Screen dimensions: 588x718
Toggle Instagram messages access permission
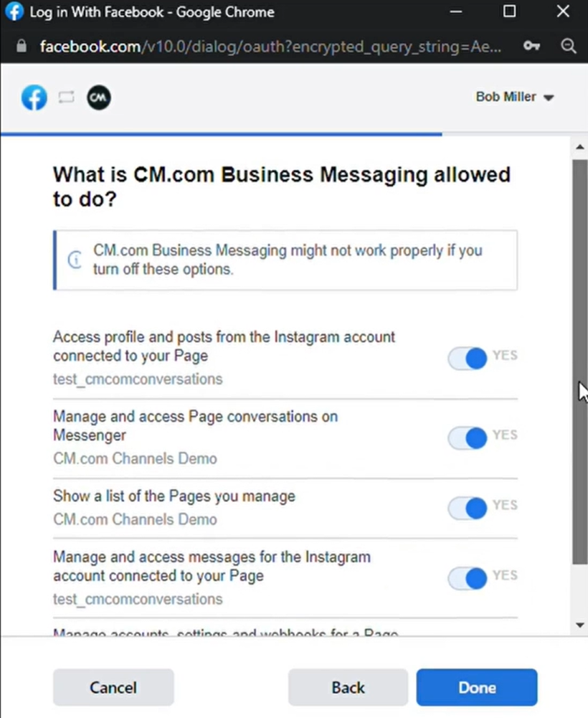(x=468, y=577)
